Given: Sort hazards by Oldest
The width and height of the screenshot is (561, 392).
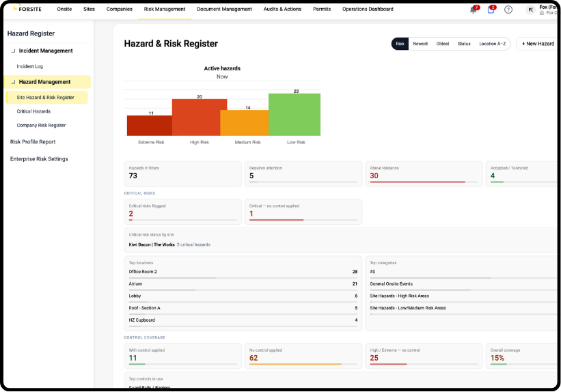Looking at the screenshot, I should (x=443, y=44).
